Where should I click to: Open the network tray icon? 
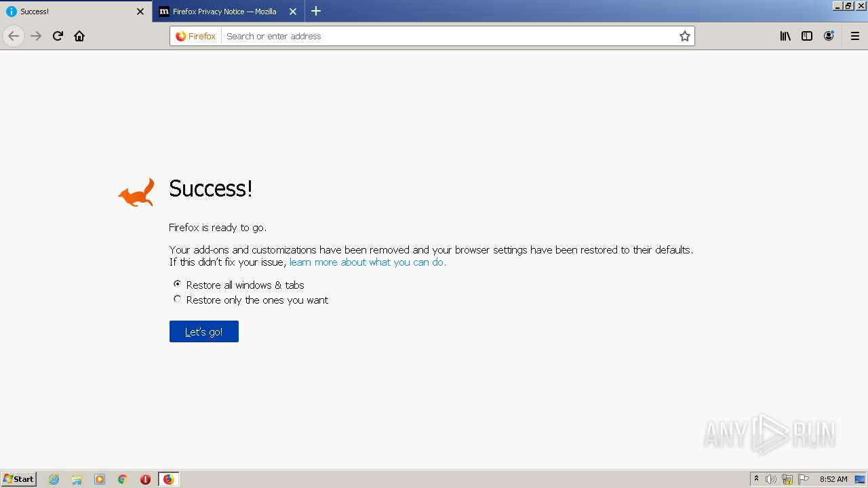[787, 479]
